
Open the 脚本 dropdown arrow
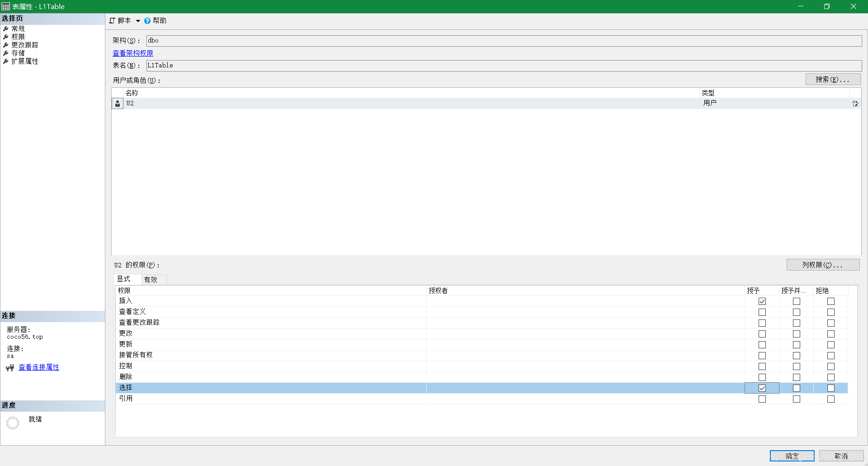[x=138, y=21]
